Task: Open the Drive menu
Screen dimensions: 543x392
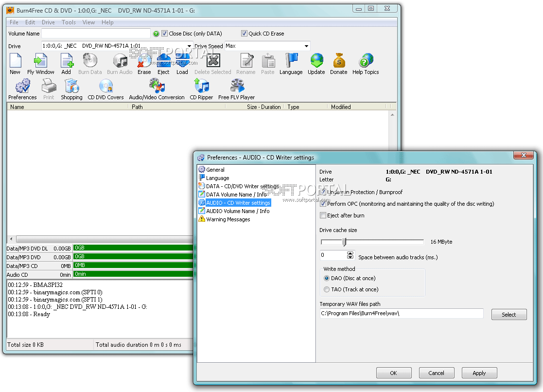Action: point(48,22)
